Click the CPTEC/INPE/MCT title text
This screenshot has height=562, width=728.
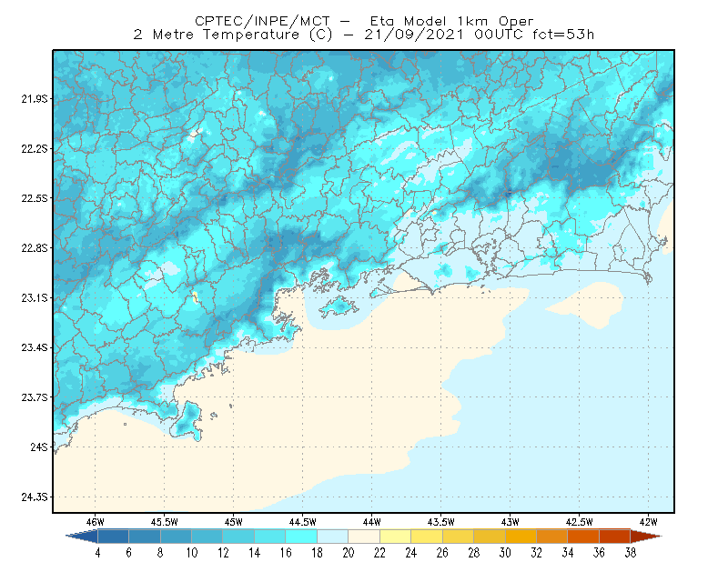point(262,21)
